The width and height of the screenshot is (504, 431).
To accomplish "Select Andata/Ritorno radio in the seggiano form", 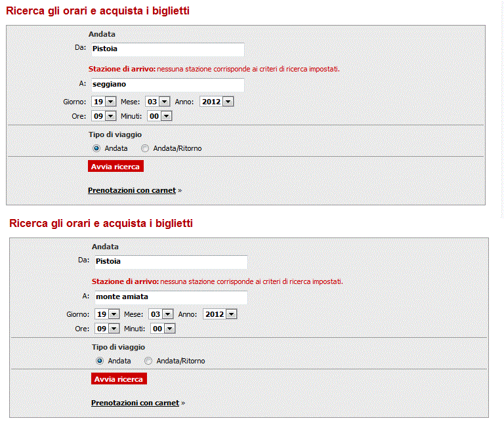I will click(x=145, y=148).
